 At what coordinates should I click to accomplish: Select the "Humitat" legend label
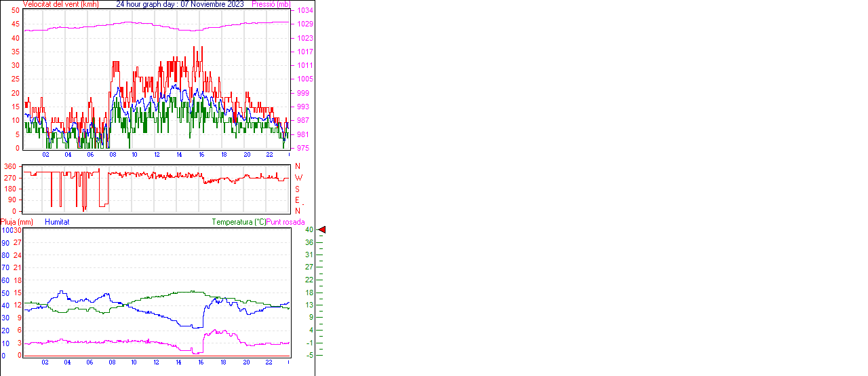(x=57, y=222)
